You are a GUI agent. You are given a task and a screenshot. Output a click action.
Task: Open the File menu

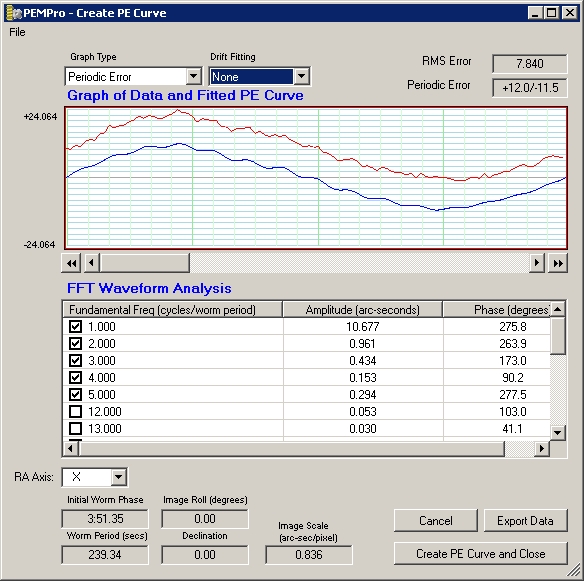(x=17, y=32)
